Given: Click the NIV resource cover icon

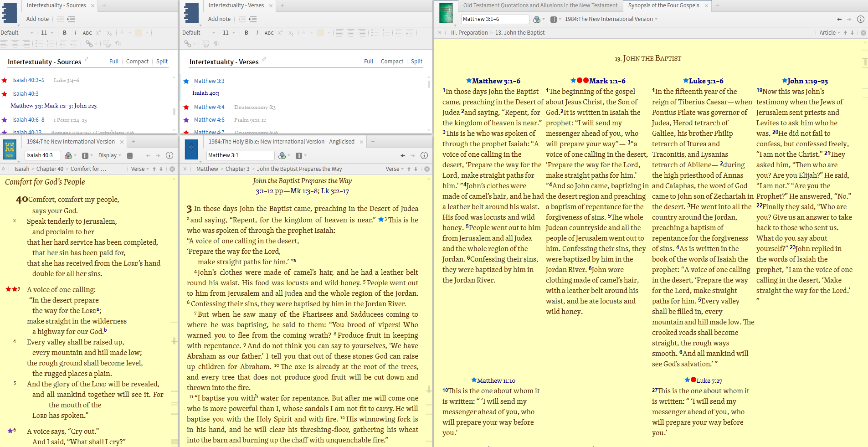Looking at the screenshot, I should coord(10,149).
